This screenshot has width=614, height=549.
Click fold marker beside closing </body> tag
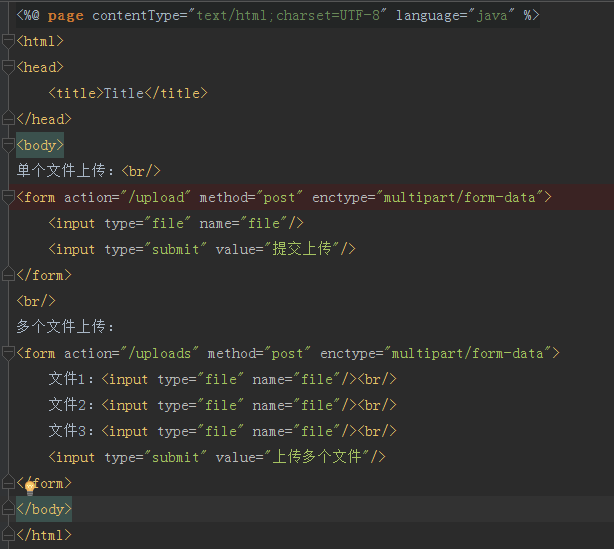[x=9, y=510]
